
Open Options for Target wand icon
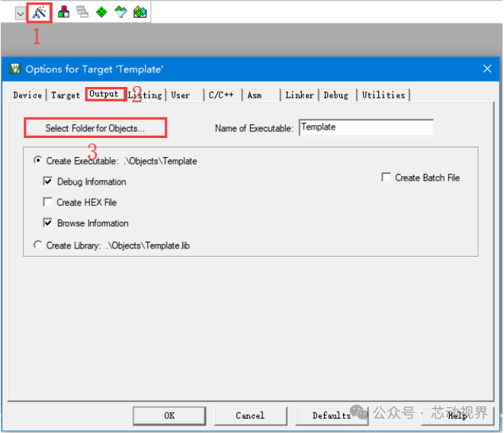coord(40,12)
